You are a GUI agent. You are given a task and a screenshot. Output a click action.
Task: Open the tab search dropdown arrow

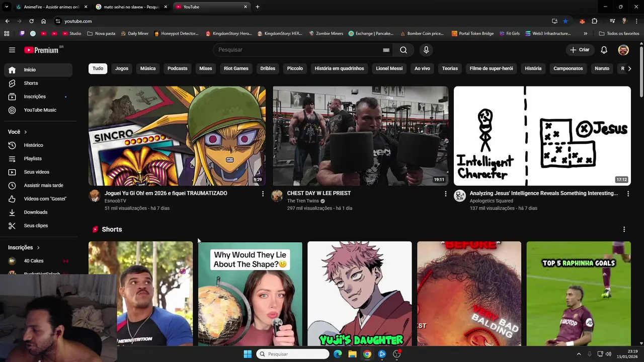point(7,7)
